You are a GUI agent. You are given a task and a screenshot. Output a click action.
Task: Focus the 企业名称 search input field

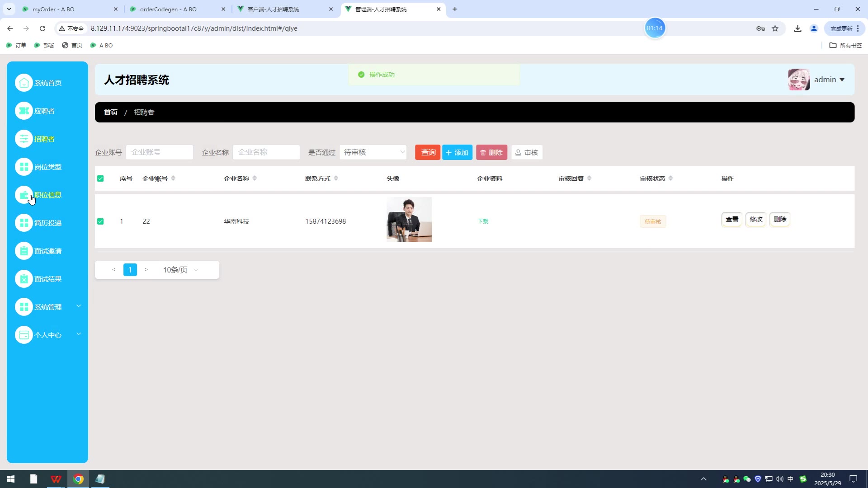point(266,152)
